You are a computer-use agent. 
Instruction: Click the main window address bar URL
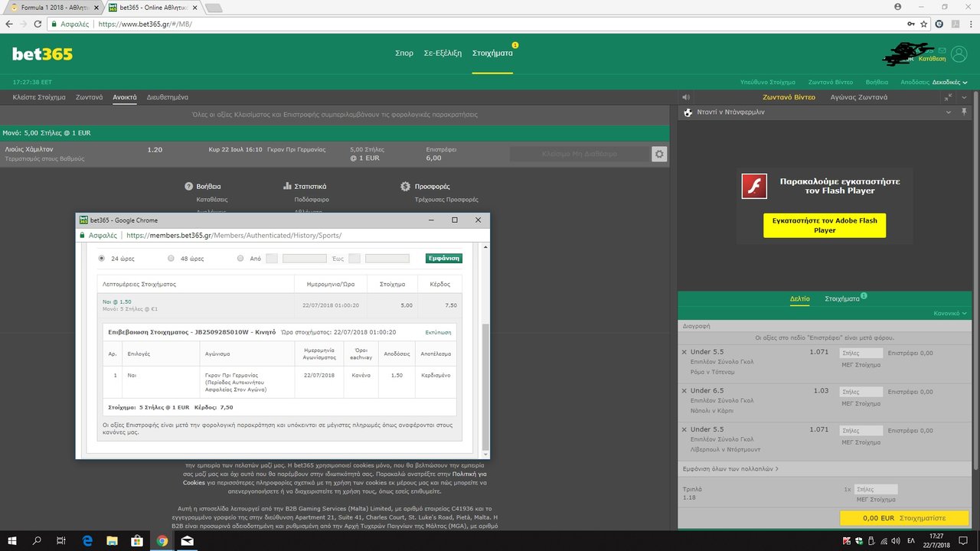click(x=145, y=24)
